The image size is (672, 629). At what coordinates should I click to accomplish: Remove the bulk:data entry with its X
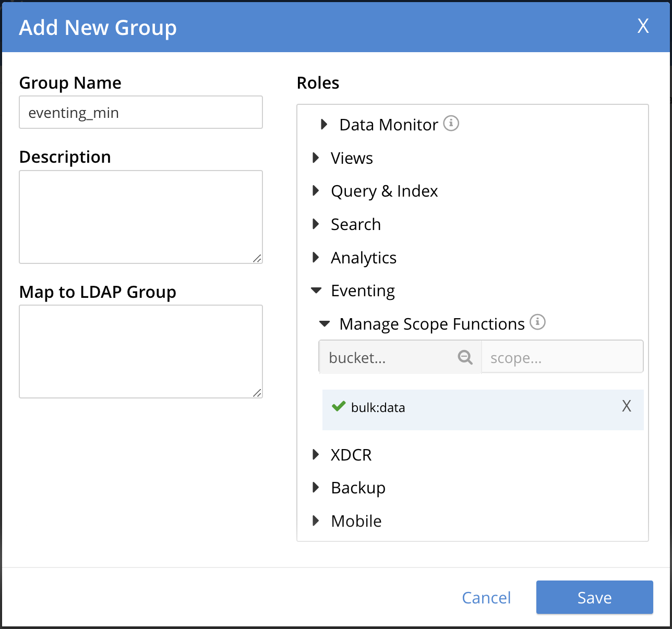(x=627, y=406)
